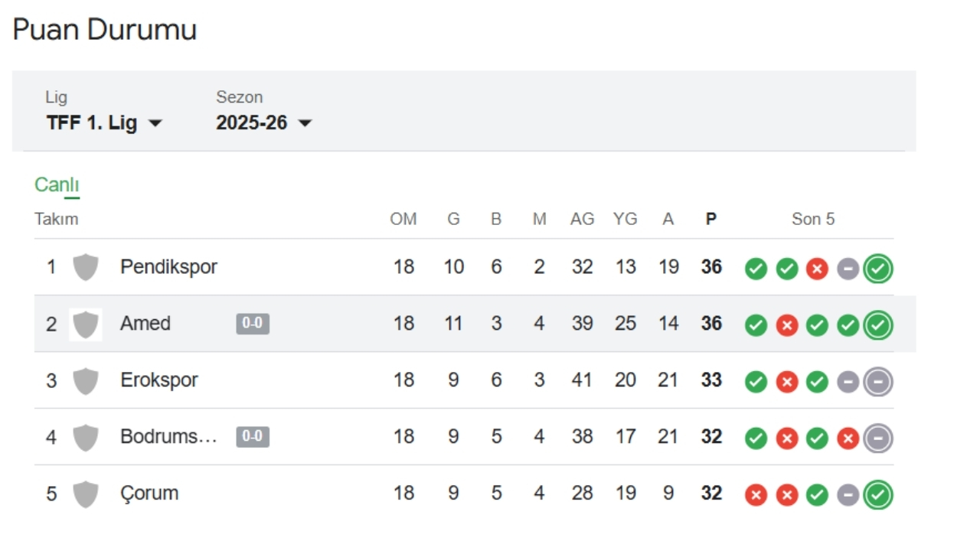Click the Pendikspor team crest icon
Screen dimensions: 980x551
[85, 268]
